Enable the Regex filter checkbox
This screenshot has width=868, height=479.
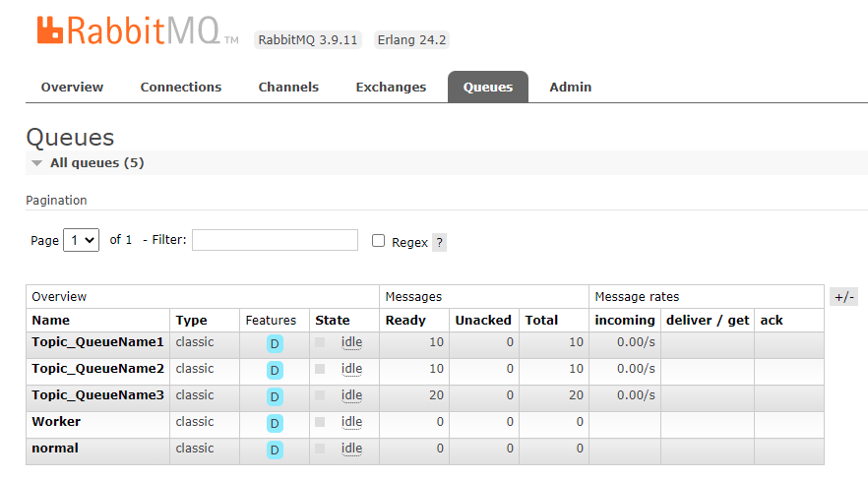378,241
